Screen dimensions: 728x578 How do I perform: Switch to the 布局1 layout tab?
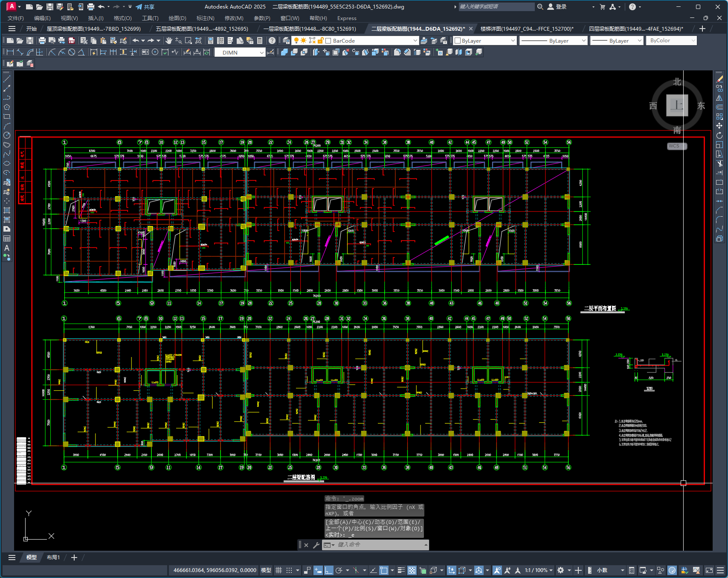(53, 557)
